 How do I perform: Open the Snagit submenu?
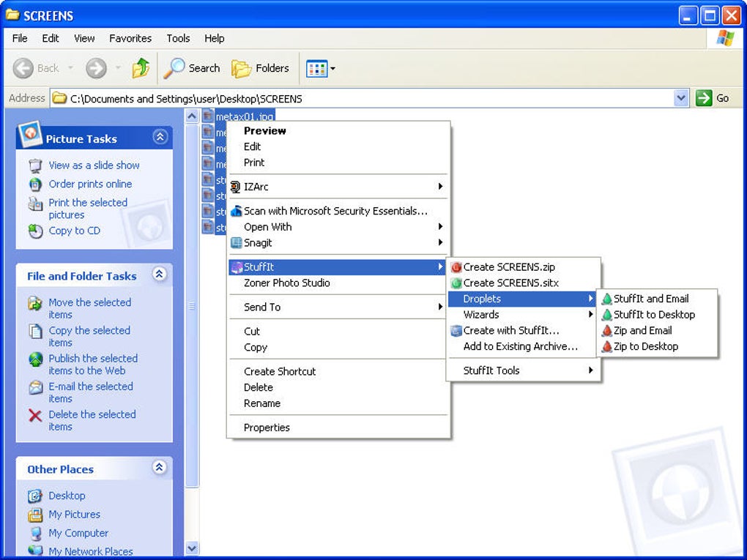tap(339, 243)
